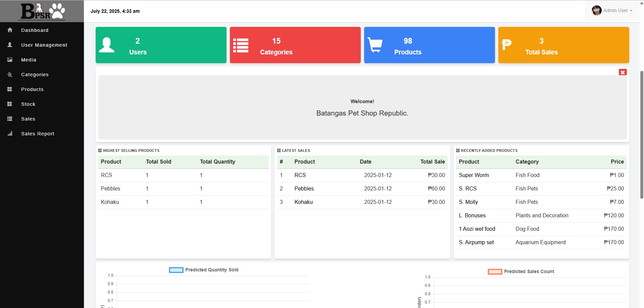Click S. RCS in Recently Added Products

click(467, 188)
